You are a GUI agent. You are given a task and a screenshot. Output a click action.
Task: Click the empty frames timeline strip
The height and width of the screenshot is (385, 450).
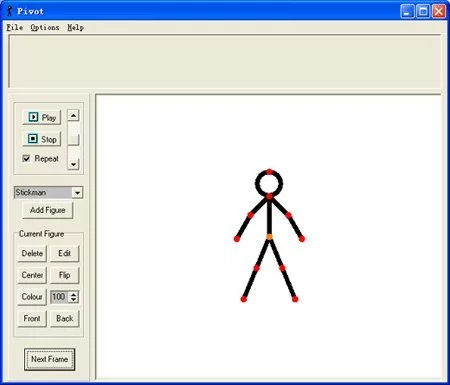coord(225,61)
